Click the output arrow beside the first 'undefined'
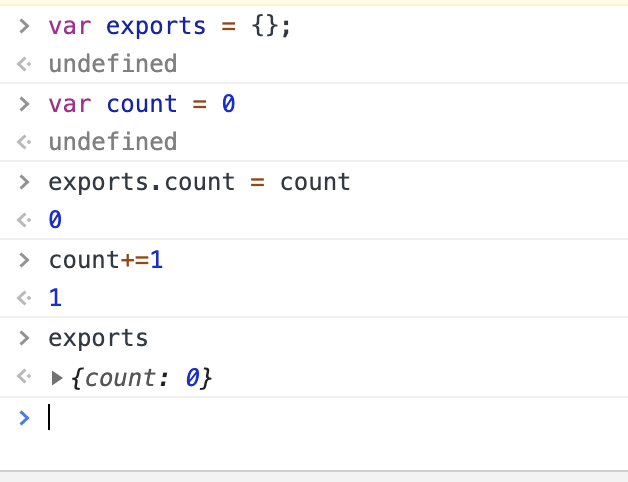The height and width of the screenshot is (482, 628). (25, 65)
